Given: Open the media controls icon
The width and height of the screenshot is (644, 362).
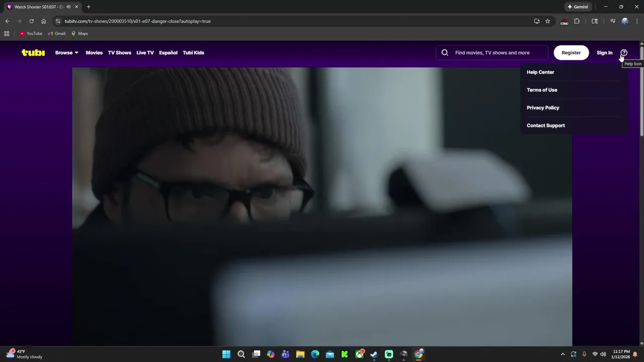Looking at the screenshot, I should [612, 21].
